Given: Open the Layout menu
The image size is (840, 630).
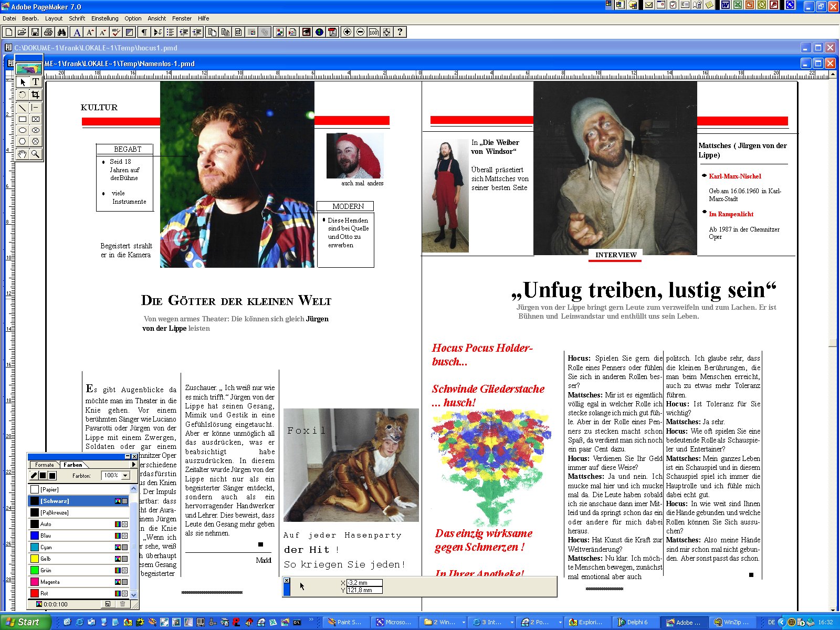Looking at the screenshot, I should [54, 18].
